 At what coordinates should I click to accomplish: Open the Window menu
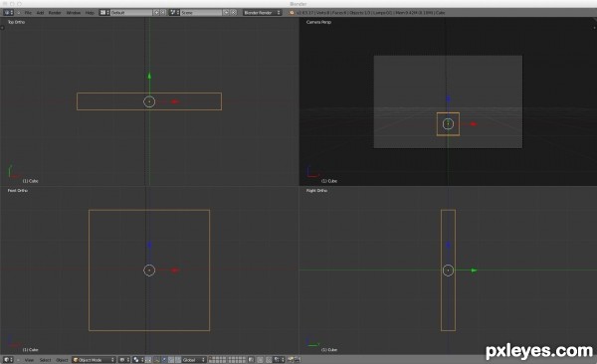[73, 13]
